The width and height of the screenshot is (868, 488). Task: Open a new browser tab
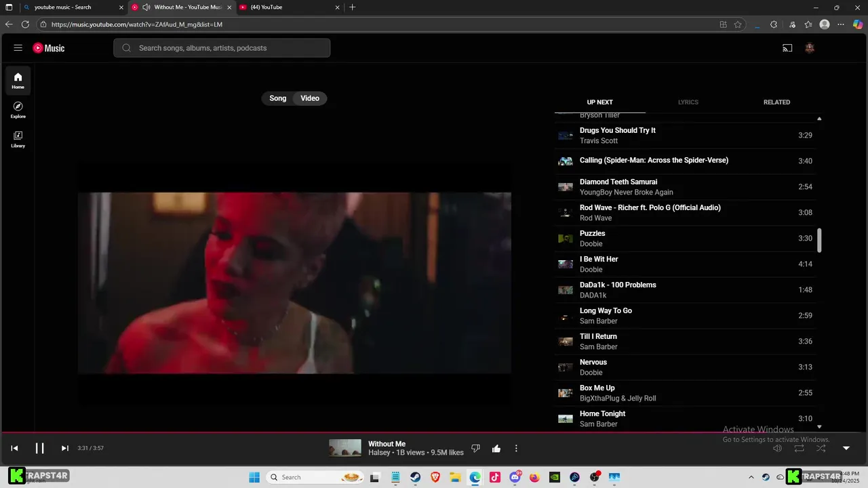[352, 7]
